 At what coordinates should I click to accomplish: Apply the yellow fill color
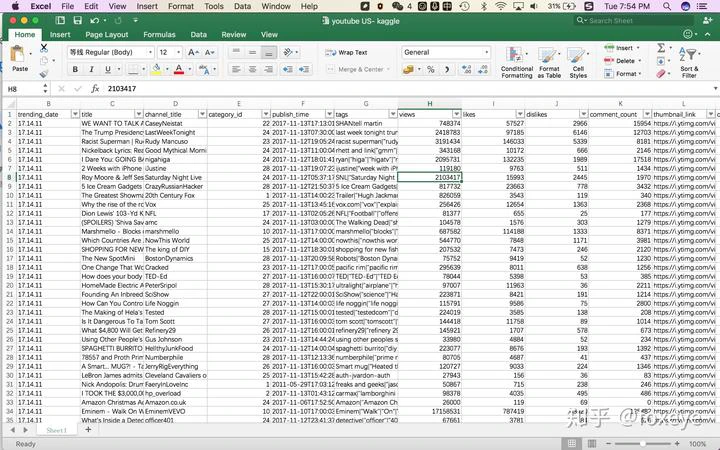156,69
